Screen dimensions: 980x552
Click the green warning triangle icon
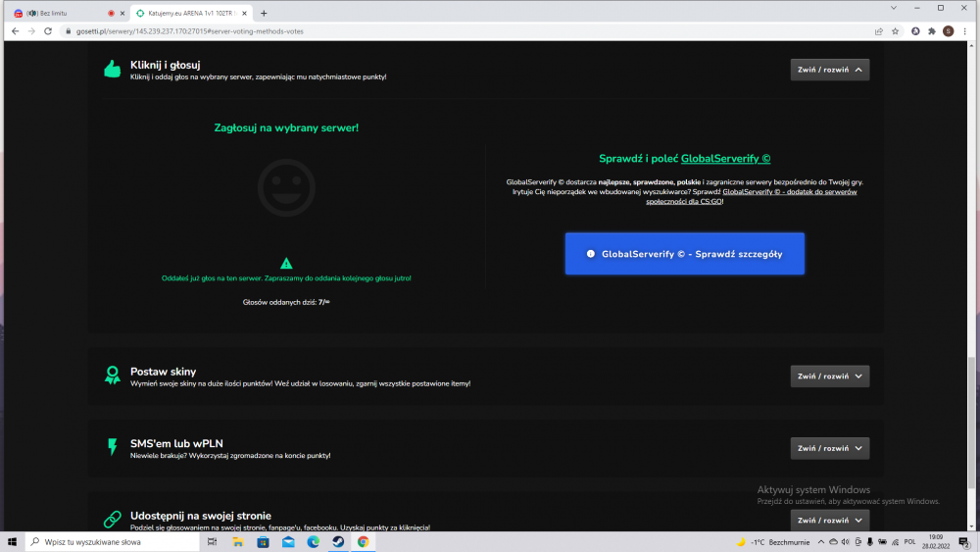(286, 263)
